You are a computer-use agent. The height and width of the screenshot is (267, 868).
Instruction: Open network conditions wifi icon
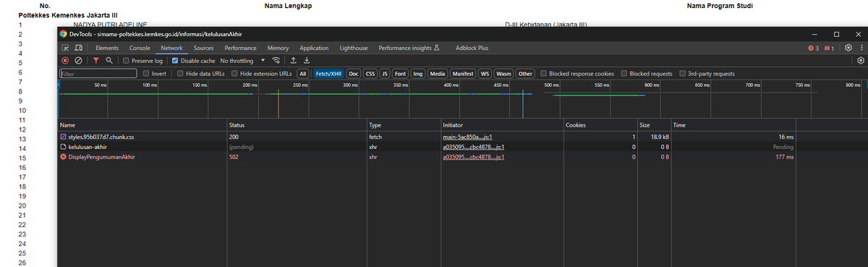pos(276,61)
